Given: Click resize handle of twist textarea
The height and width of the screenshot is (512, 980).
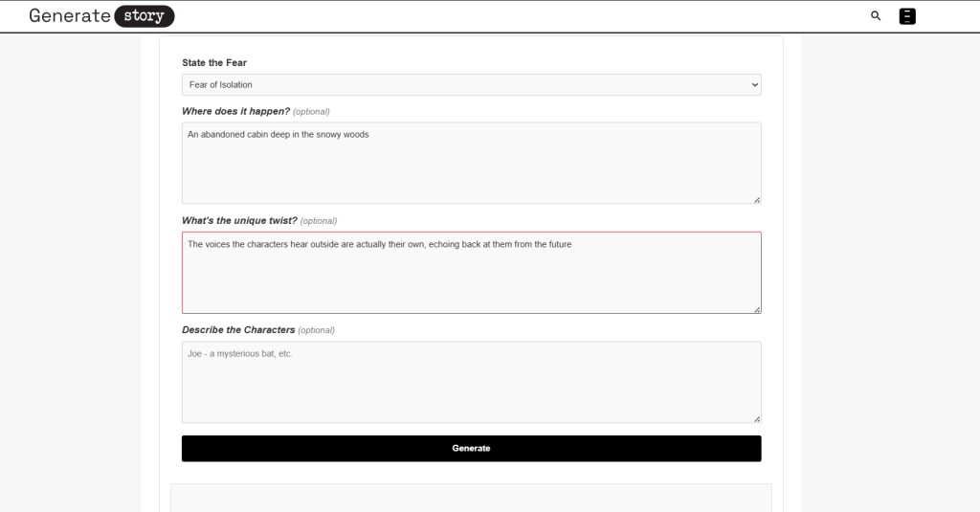Looking at the screenshot, I should pyautogui.click(x=757, y=309).
